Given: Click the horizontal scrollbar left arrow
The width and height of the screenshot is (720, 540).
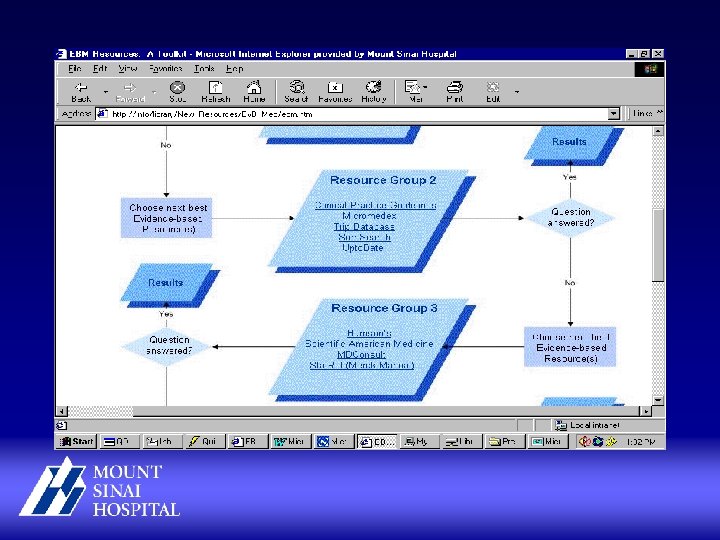Looking at the screenshot, I should [62, 411].
